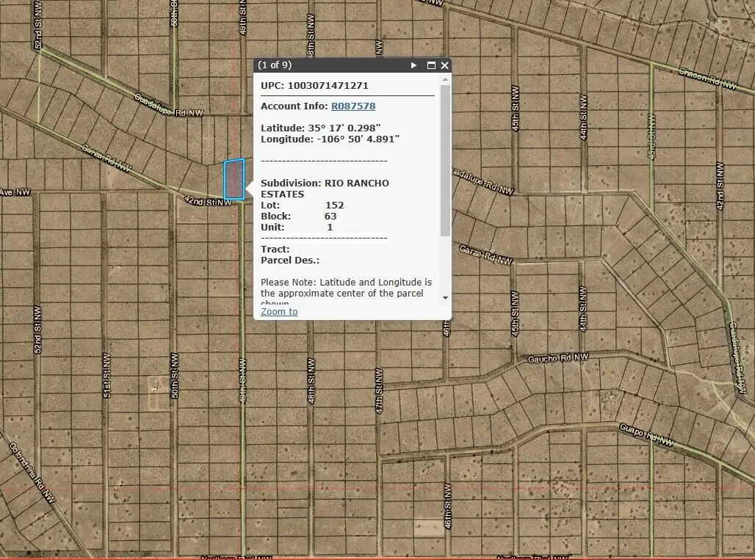
Task: Close the parcel information popup
Action: click(x=444, y=65)
